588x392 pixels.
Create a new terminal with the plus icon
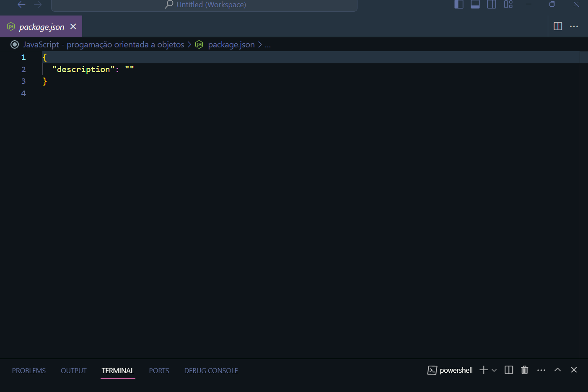coord(484,370)
